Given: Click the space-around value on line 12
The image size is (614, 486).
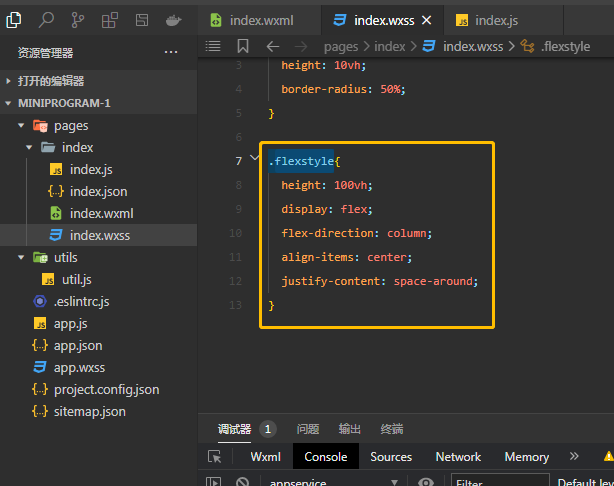Looking at the screenshot, I should (x=433, y=281).
